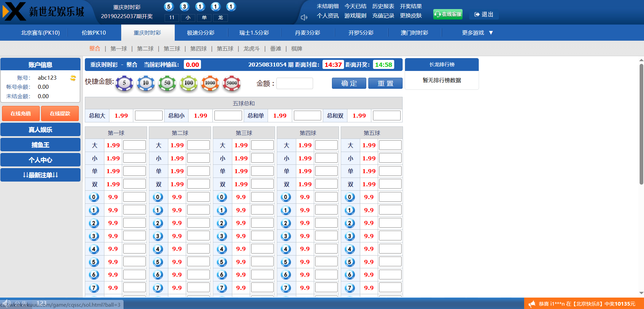Open 在线充值 online recharge
This screenshot has width=644, height=309.
(21, 114)
